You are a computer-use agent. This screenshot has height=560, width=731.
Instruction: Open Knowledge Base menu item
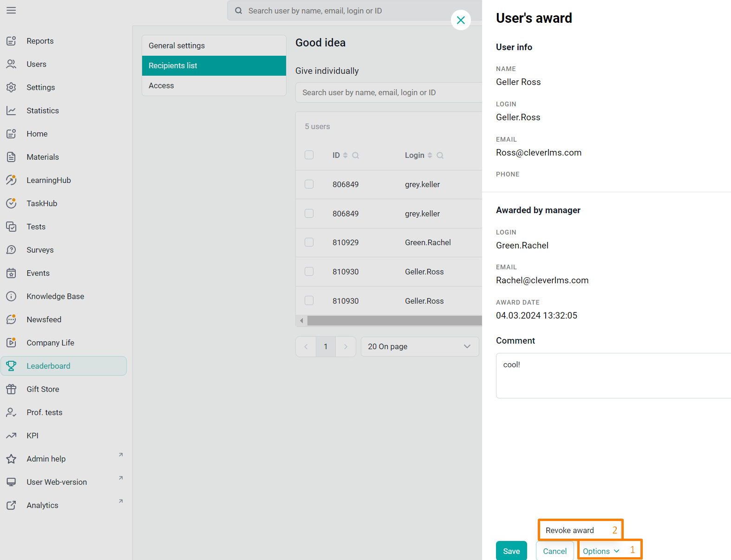point(64,296)
